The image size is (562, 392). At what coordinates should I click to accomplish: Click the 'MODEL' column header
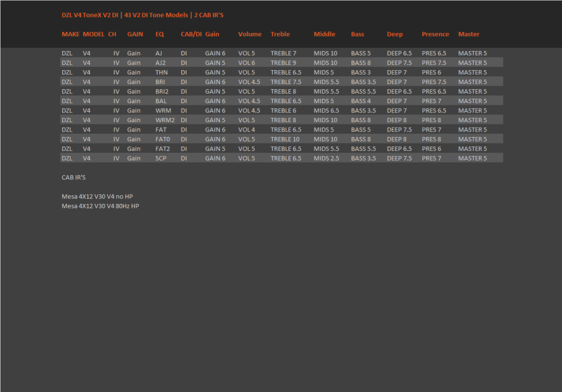(93, 34)
